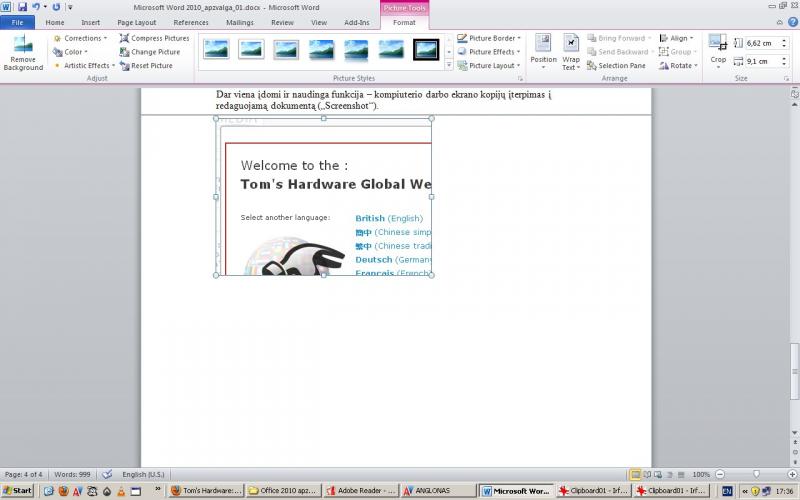This screenshot has height=500, width=800.
Task: Switch to References tab
Action: 191,22
